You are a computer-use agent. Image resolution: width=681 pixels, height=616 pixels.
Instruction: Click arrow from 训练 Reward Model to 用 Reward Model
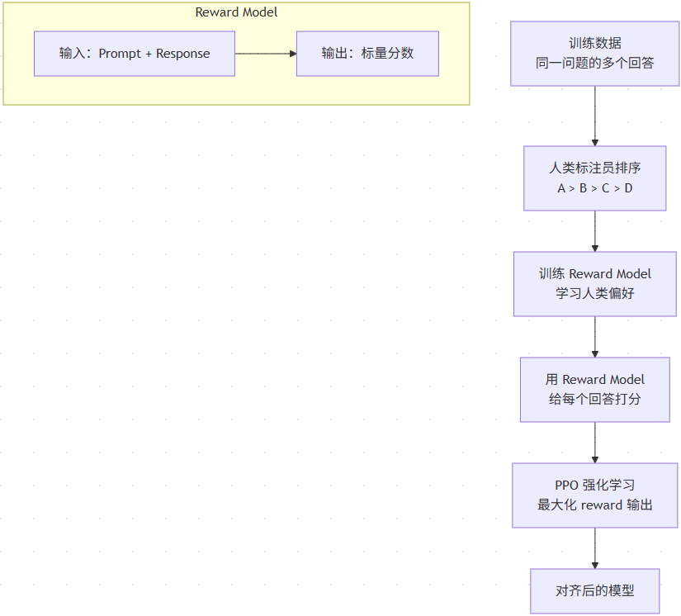(x=594, y=337)
